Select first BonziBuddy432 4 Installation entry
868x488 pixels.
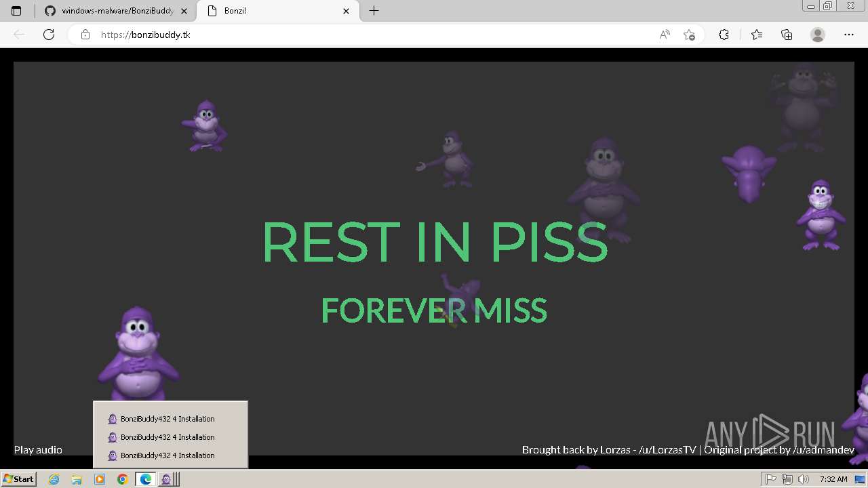(170, 419)
